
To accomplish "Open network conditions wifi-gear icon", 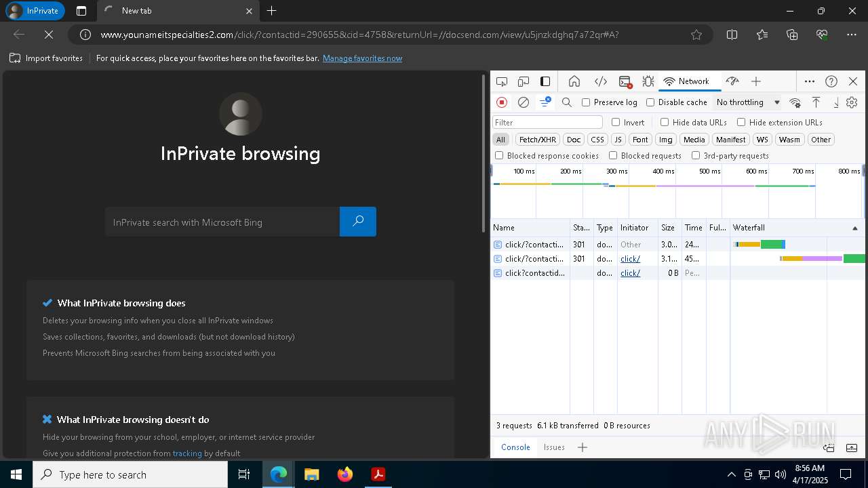I will coord(795,102).
